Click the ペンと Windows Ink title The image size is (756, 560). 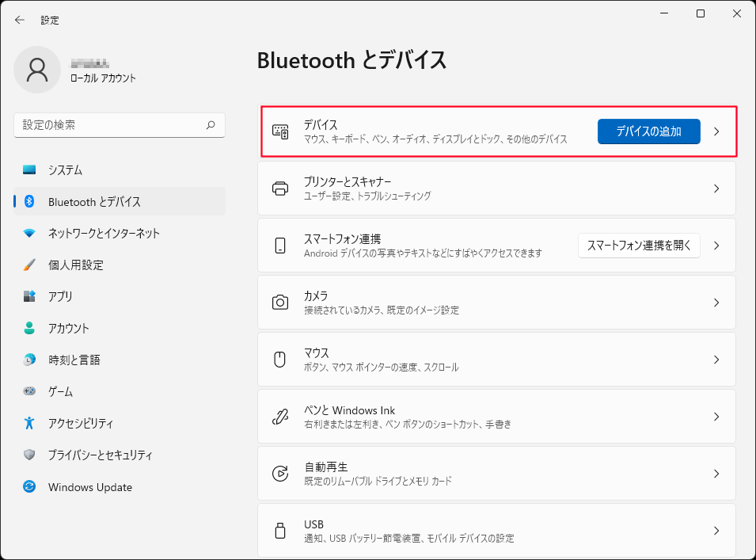(350, 410)
